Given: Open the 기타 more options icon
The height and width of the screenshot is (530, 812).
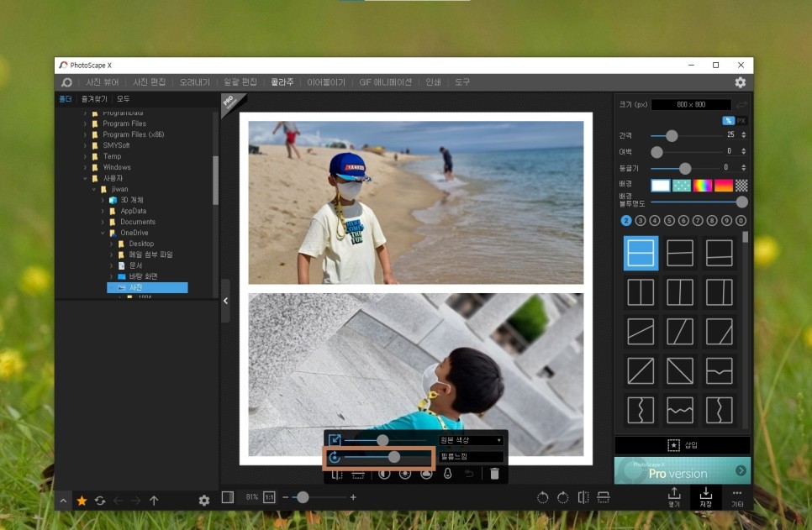Looking at the screenshot, I should (737, 497).
